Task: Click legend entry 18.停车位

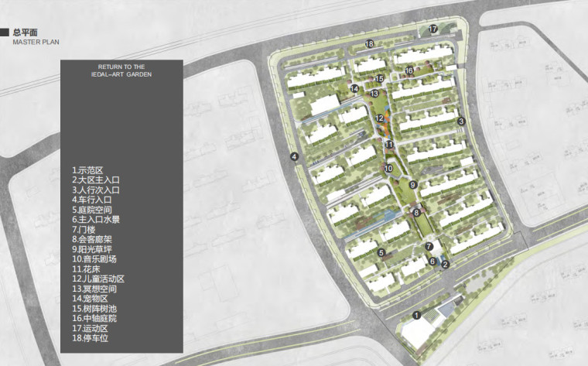Action: tap(92, 337)
